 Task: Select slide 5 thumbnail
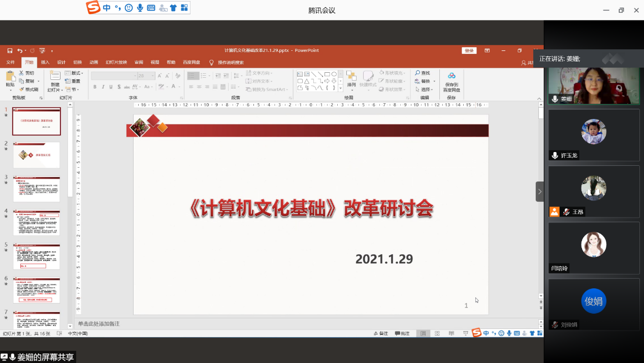[37, 256]
